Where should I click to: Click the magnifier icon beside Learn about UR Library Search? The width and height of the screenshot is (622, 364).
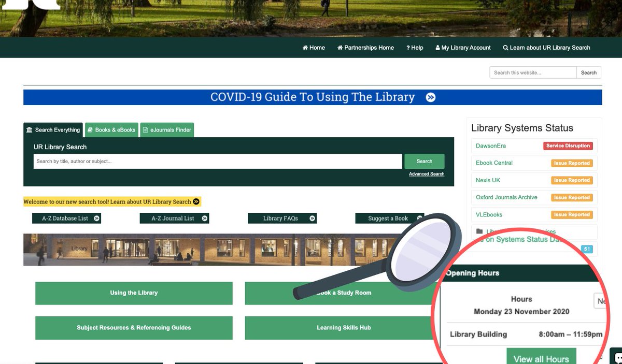pyautogui.click(x=505, y=48)
